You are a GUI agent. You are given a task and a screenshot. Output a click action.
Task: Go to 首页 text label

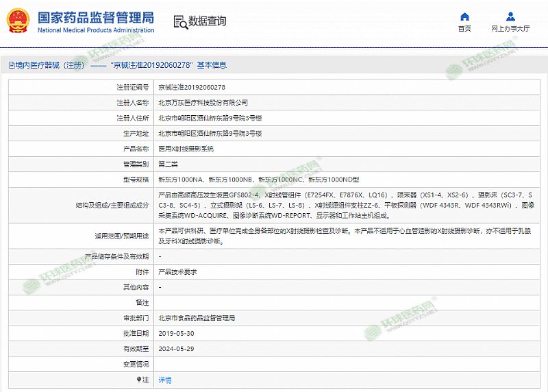click(x=464, y=29)
